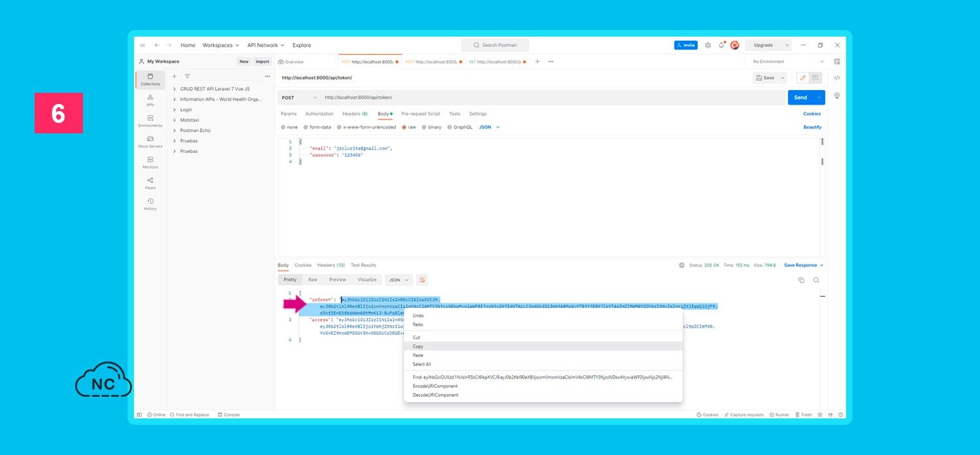Go back with the left arrow
980x455 pixels.
coord(157,45)
